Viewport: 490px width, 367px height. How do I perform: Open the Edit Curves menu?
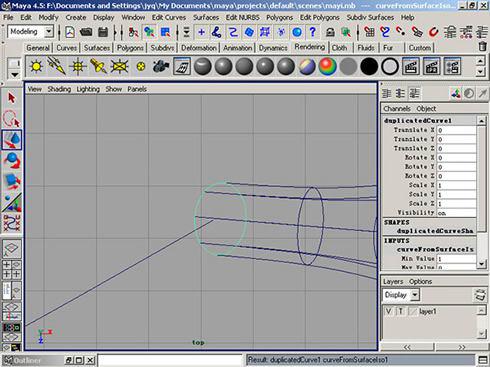coord(169,17)
